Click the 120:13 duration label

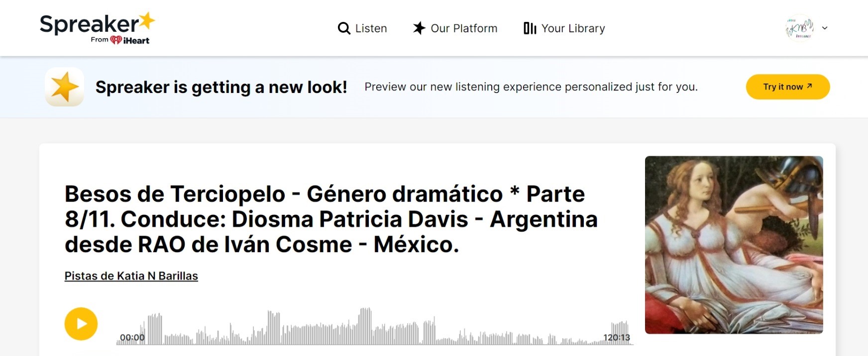coord(617,338)
